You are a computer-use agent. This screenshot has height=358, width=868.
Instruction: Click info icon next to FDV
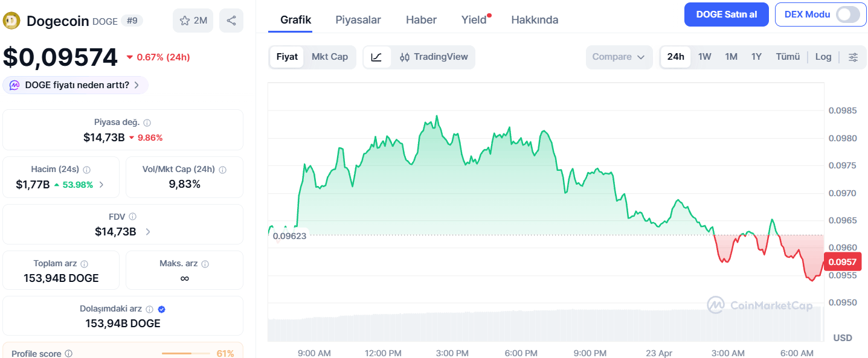(x=132, y=216)
